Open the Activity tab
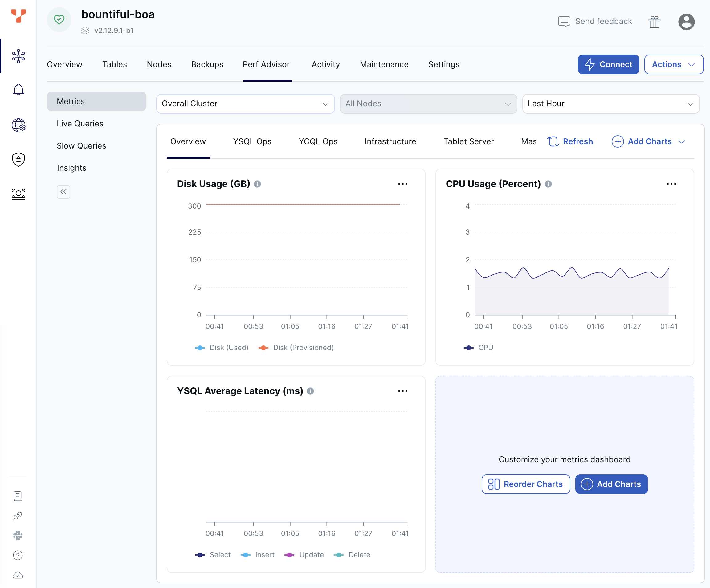The image size is (710, 588). pyautogui.click(x=325, y=64)
